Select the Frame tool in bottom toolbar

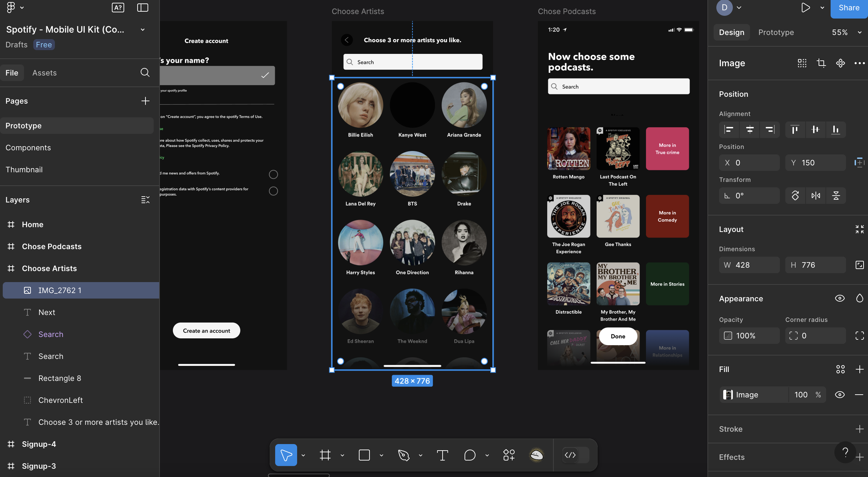[325, 455]
